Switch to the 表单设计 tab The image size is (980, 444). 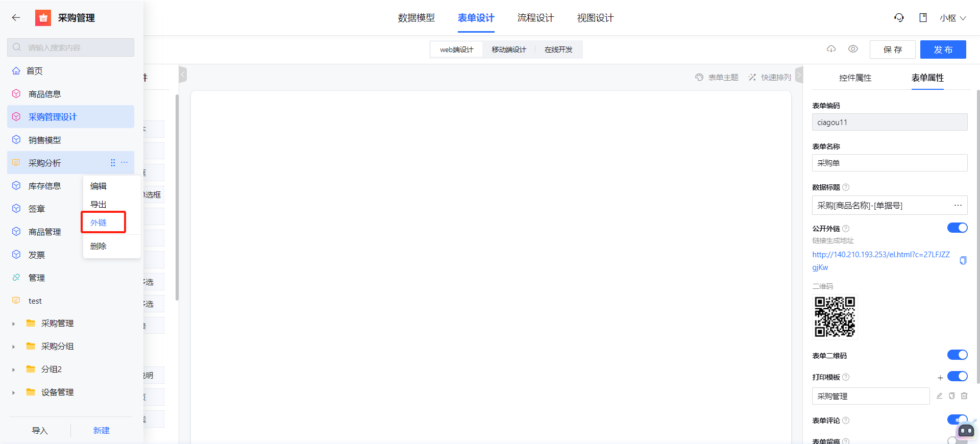click(476, 18)
